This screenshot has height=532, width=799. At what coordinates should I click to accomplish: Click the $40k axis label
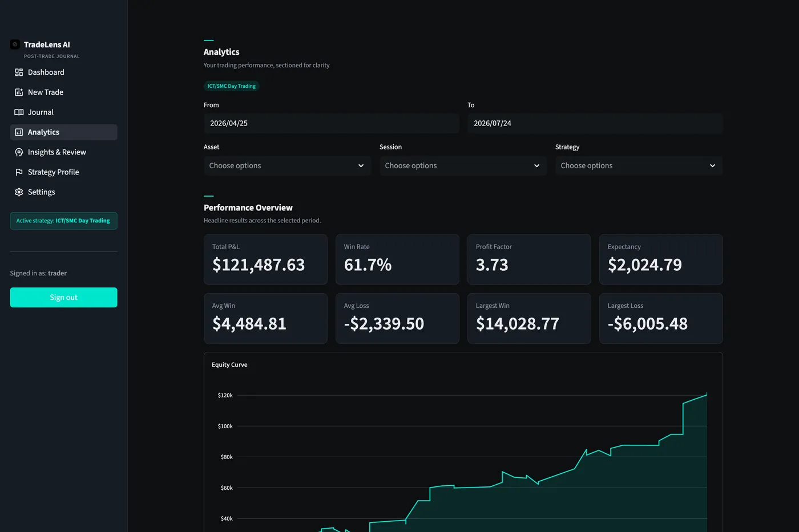(x=227, y=518)
